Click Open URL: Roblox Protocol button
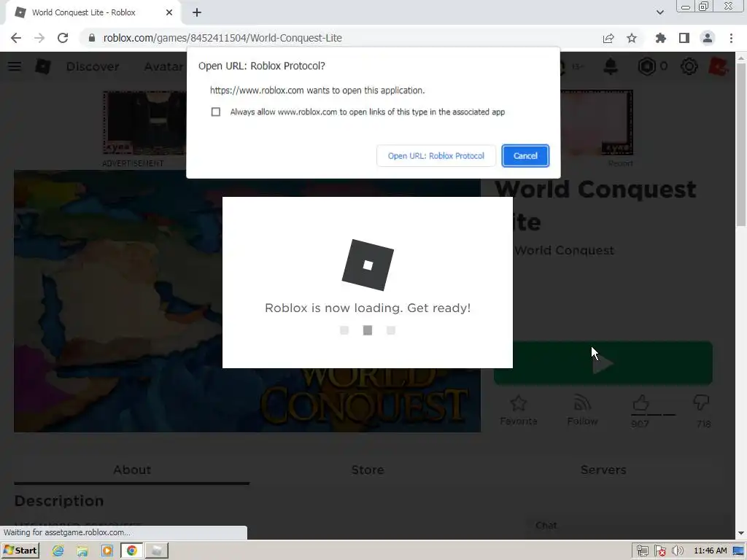This screenshot has height=560, width=747. click(x=436, y=156)
